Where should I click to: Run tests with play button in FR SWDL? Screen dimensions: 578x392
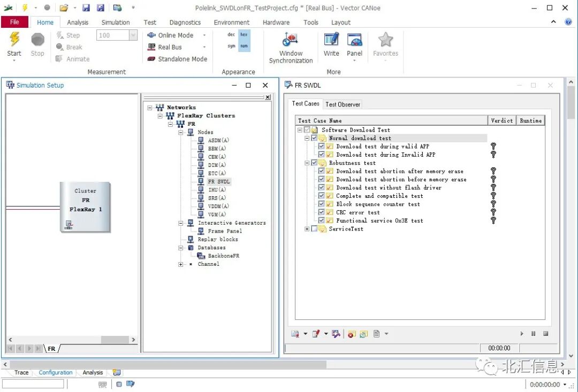point(522,333)
